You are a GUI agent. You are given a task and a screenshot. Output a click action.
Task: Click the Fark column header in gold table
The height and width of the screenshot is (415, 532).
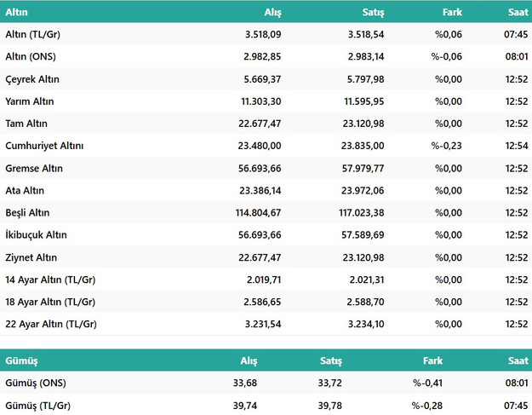pos(452,12)
